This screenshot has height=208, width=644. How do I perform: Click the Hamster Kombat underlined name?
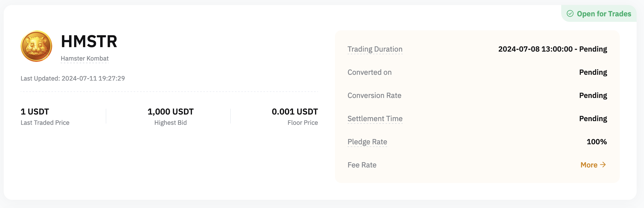tap(85, 58)
